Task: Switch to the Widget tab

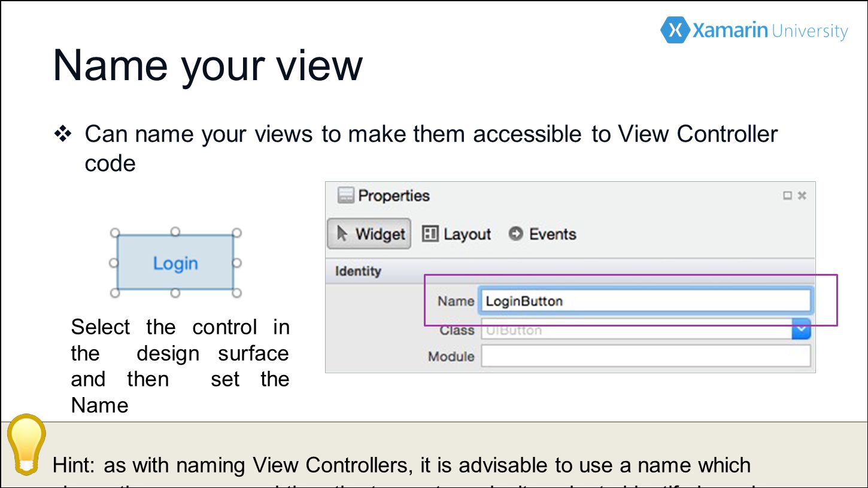Action: (x=369, y=234)
